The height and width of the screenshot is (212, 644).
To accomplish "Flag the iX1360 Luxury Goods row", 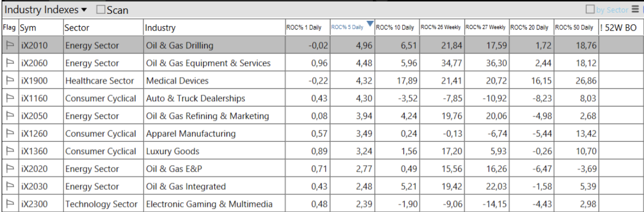I will click(10, 151).
